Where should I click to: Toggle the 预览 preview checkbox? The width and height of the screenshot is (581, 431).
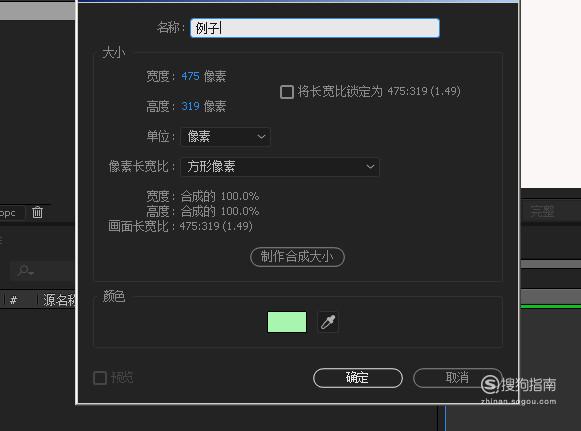pyautogui.click(x=100, y=378)
